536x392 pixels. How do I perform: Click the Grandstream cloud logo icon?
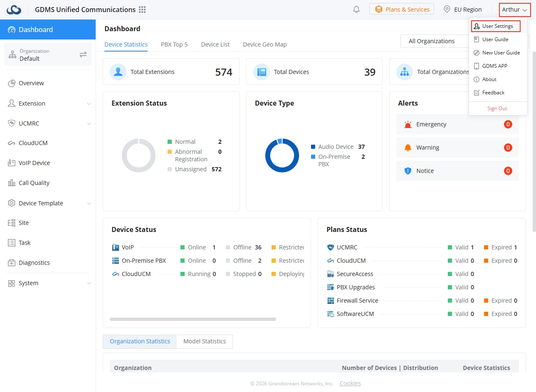click(14, 10)
